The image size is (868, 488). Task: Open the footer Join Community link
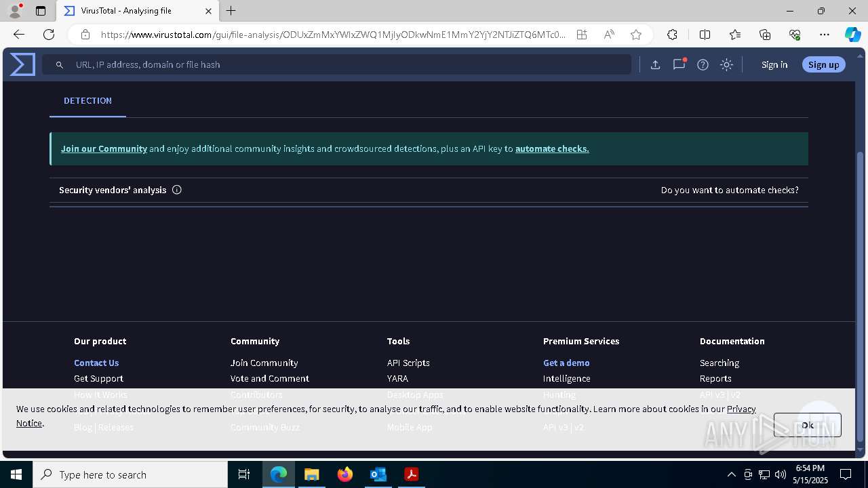[264, 363]
